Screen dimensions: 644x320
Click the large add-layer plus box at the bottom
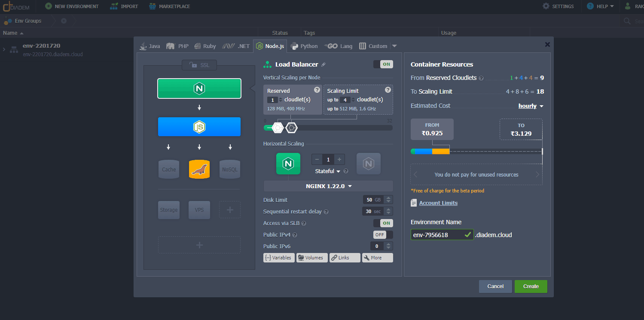[199, 245]
